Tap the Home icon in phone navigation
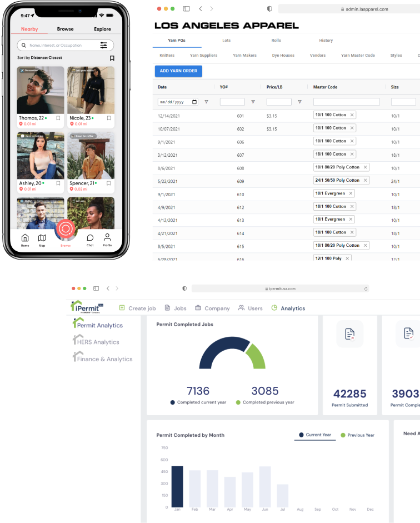420x523 pixels. 25,240
